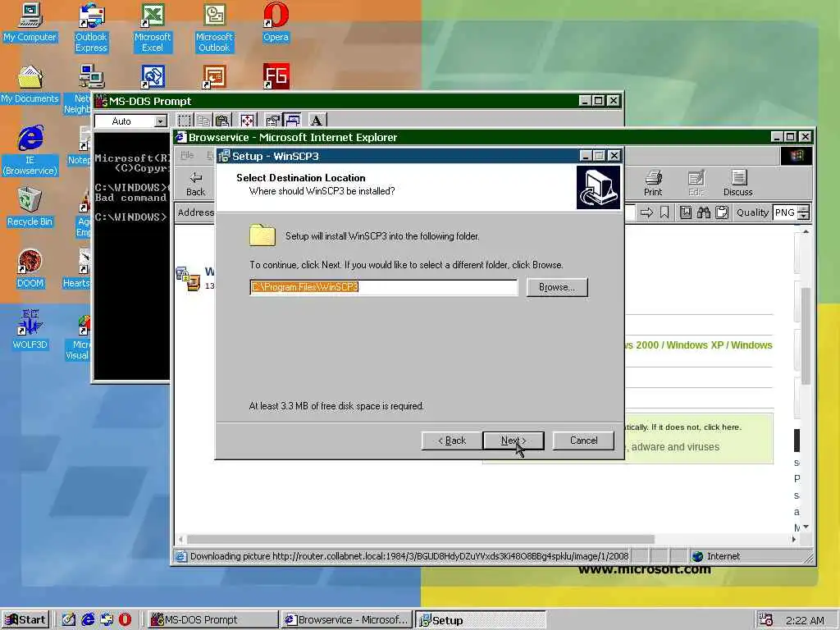Open IE (Browservice) desktop icon

30,151
